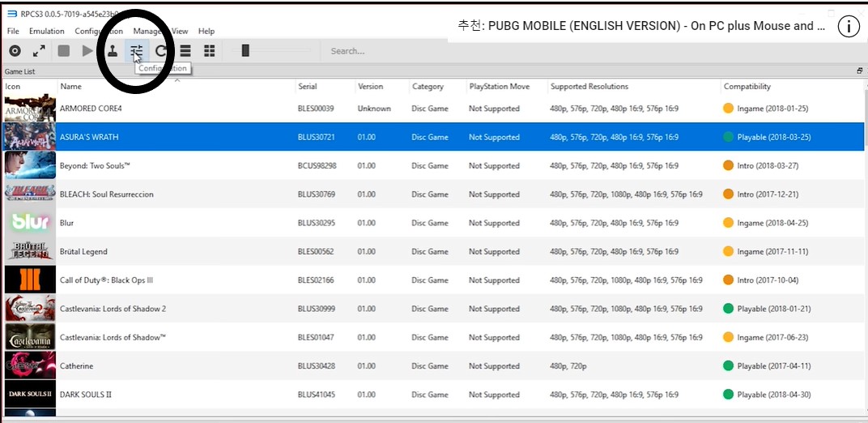Viewport: 868px width, 423px height.
Task: Click the ARMORED CORE4 name text
Action: pyautogui.click(x=91, y=109)
